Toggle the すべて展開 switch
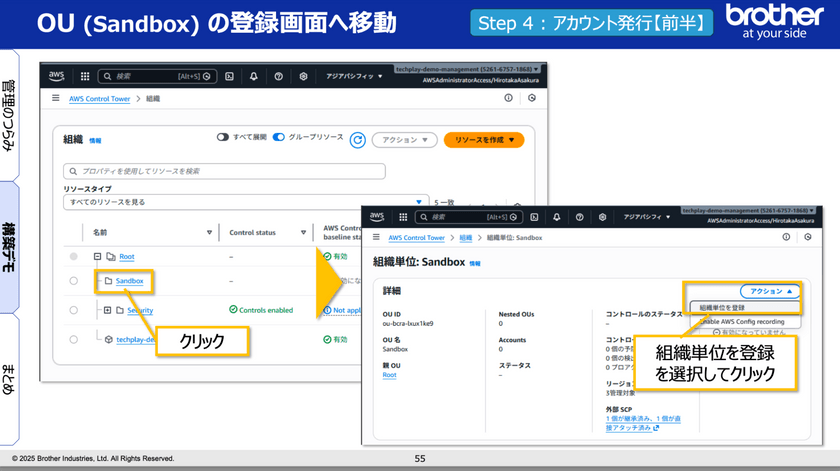The image size is (840, 471). click(x=224, y=136)
